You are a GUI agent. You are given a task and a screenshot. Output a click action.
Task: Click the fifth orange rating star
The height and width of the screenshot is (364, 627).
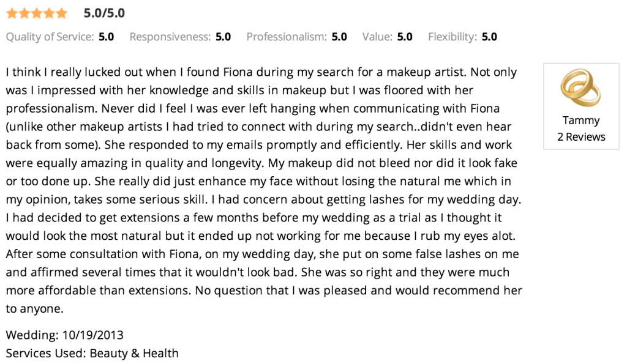62,13
